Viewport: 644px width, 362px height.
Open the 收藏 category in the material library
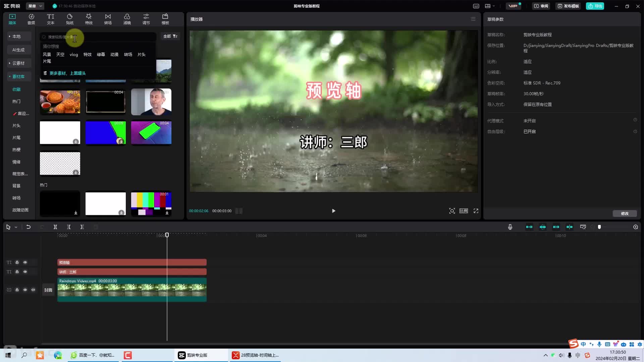(16, 89)
